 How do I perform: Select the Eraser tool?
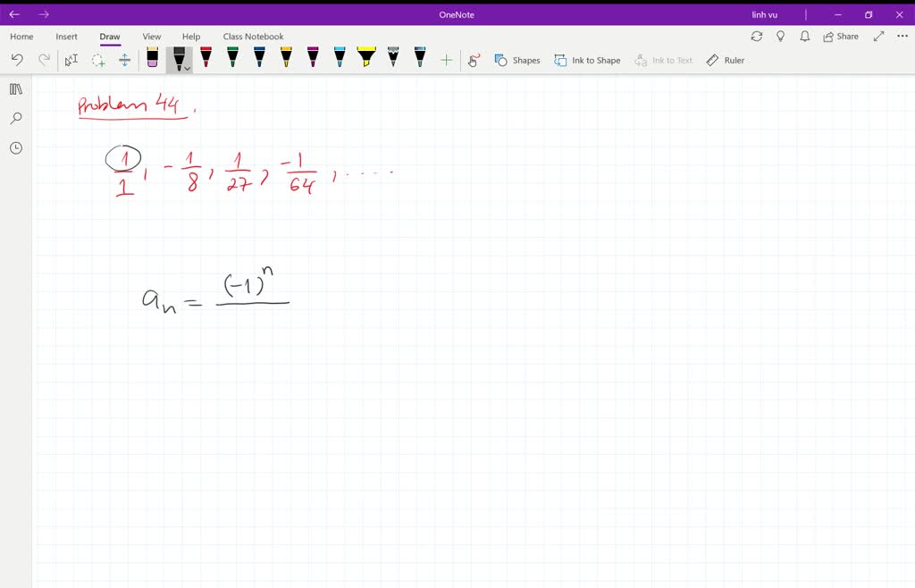[x=151, y=59]
